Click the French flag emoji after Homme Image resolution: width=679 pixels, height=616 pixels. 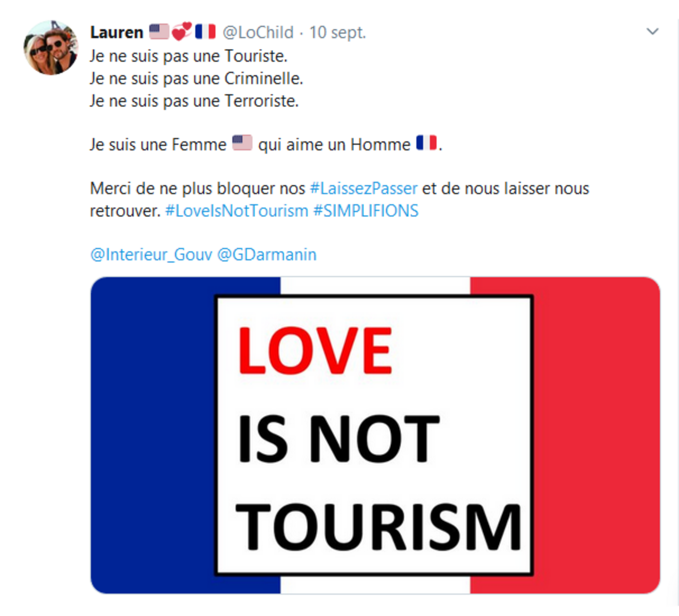[427, 143]
